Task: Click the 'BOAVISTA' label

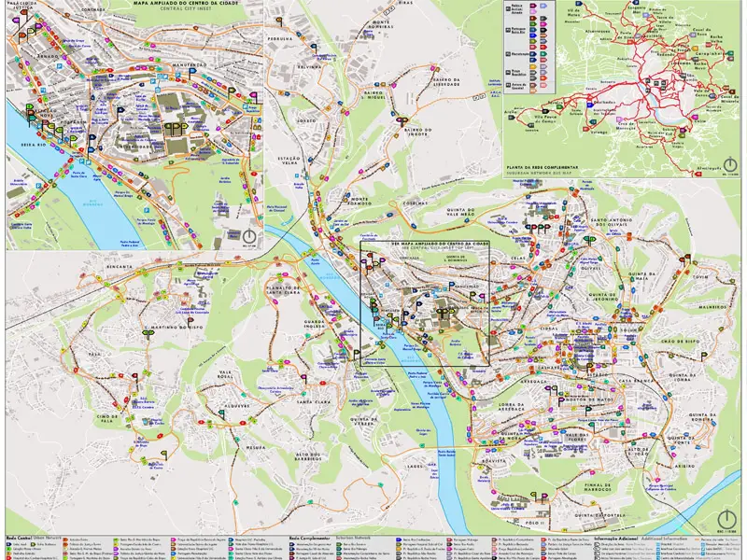Action: (x=494, y=461)
